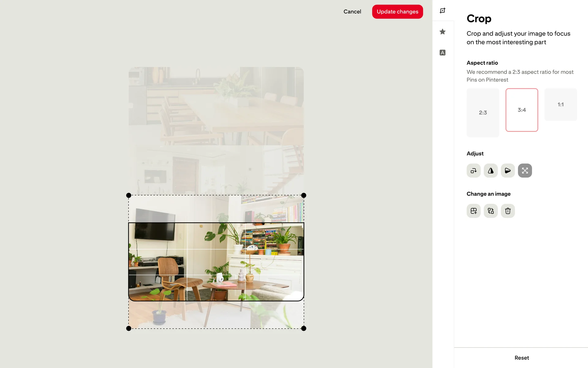
Task: Choose the 1:1 square aspect ratio
Action: (x=561, y=105)
